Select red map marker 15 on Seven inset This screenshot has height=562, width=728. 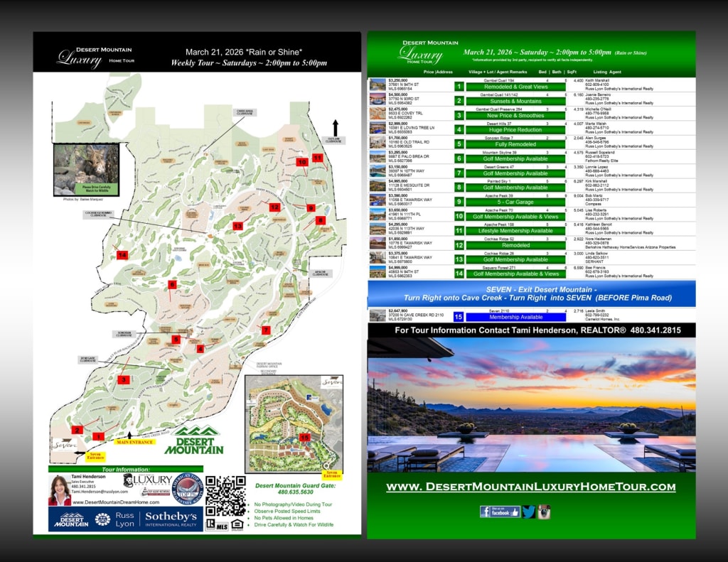coord(305,437)
